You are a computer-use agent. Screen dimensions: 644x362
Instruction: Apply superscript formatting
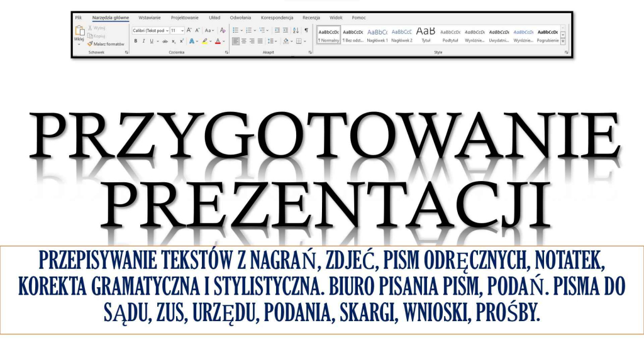pos(181,40)
